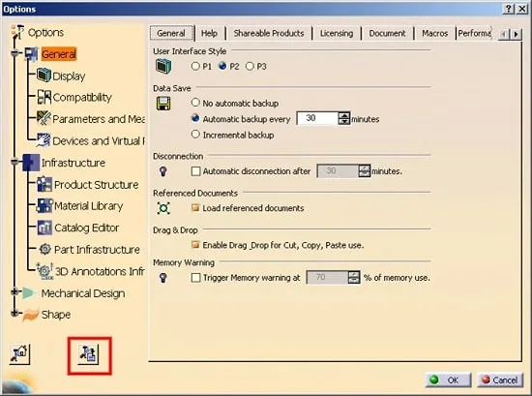Click the red-highlighted options icon at bottom
This screenshot has width=532, height=396.
pyautogui.click(x=89, y=354)
